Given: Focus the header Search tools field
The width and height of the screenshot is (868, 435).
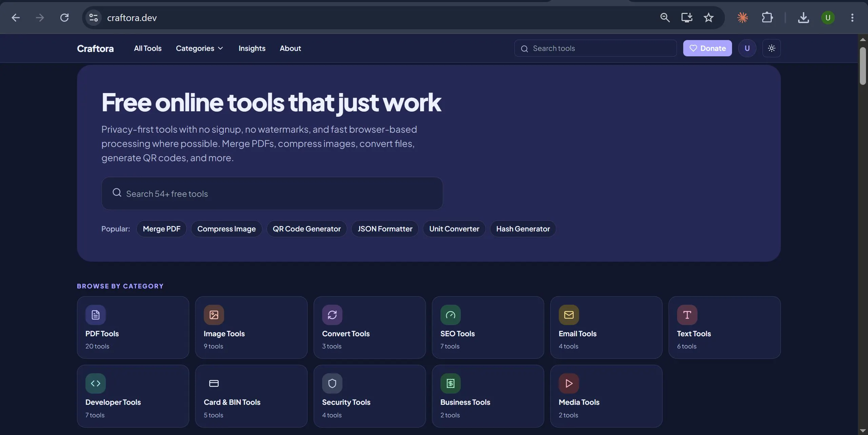Looking at the screenshot, I should pos(595,48).
